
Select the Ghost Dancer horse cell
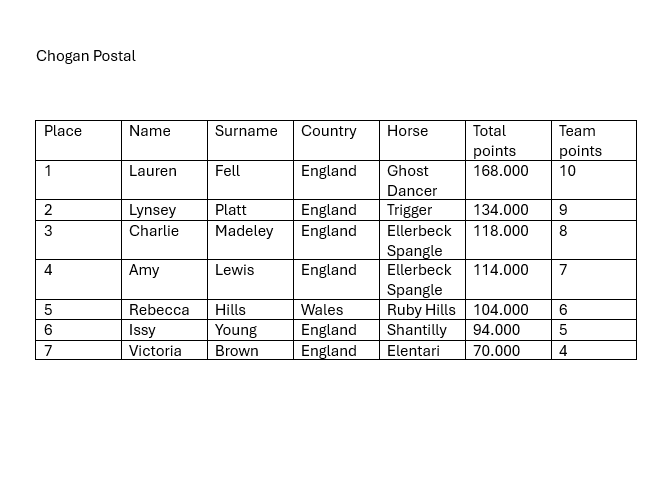click(411, 181)
